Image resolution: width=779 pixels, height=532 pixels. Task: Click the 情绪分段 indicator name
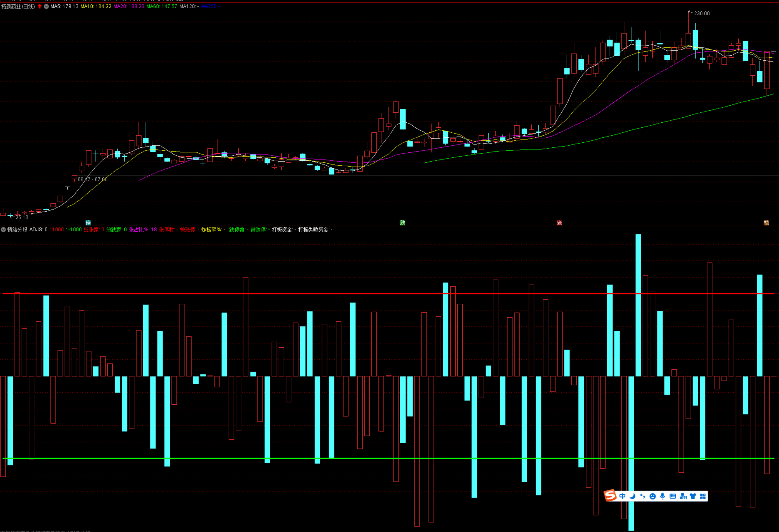(18, 229)
